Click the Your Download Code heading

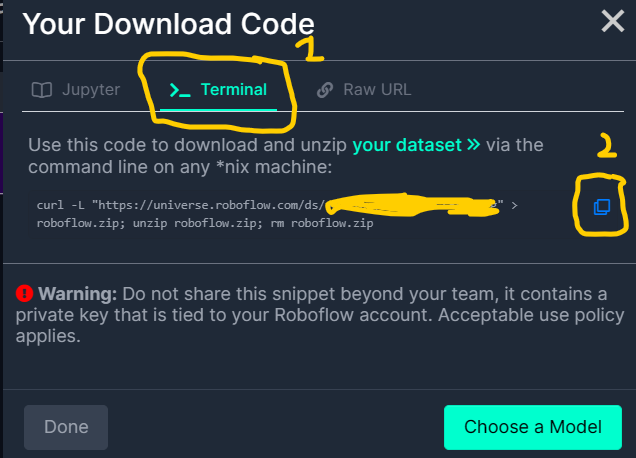168,24
